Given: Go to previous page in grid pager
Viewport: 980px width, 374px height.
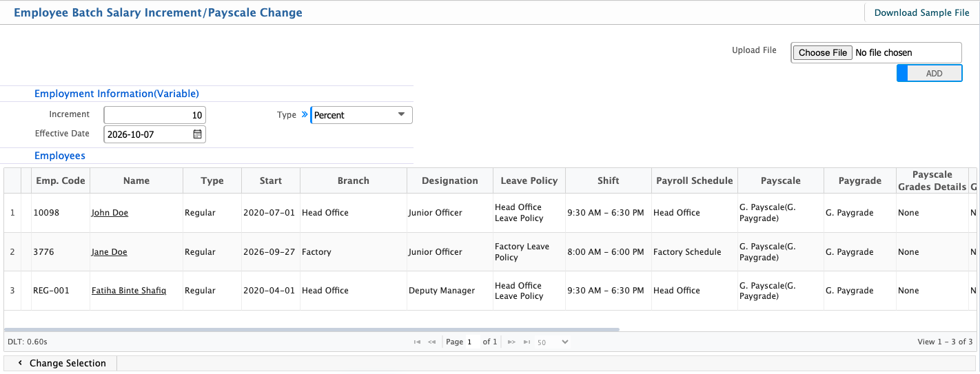Looking at the screenshot, I should pyautogui.click(x=432, y=342).
